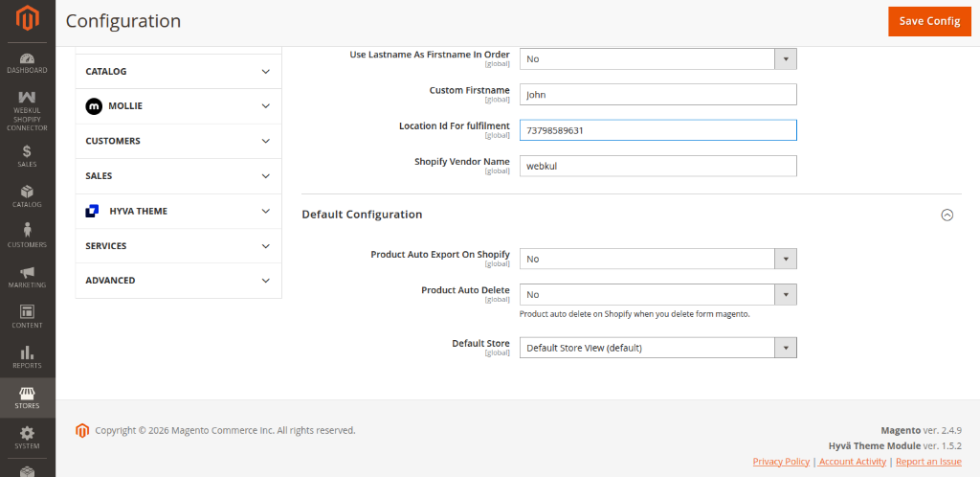Select the SALES tab label
The height and width of the screenshot is (477, 980).
pyautogui.click(x=99, y=176)
